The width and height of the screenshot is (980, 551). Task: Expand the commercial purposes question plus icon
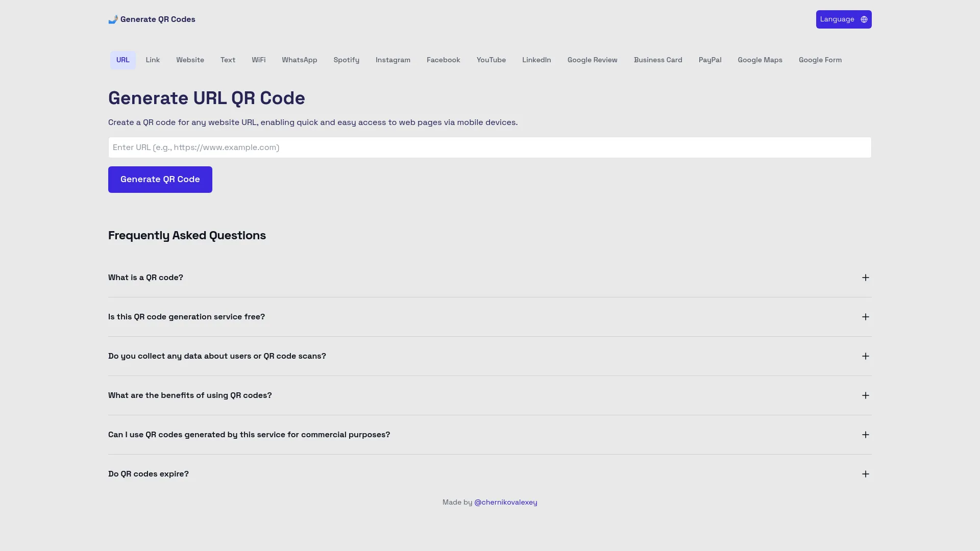tap(866, 435)
